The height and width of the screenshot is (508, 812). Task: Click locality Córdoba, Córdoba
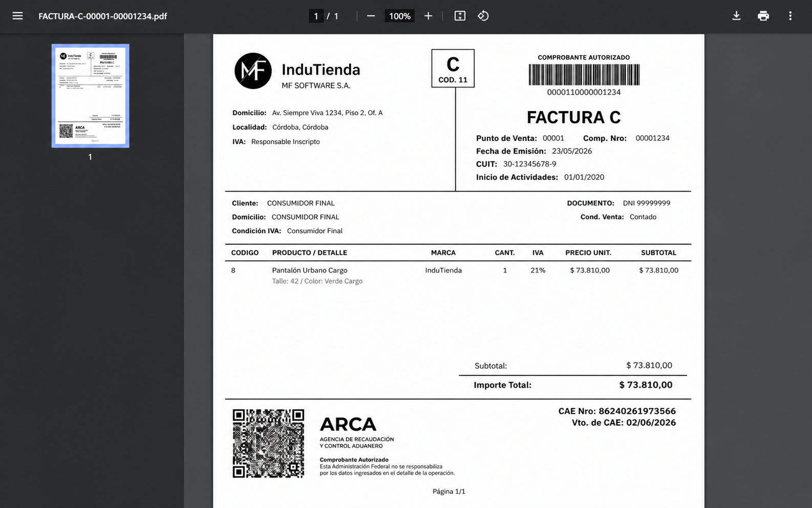point(300,127)
